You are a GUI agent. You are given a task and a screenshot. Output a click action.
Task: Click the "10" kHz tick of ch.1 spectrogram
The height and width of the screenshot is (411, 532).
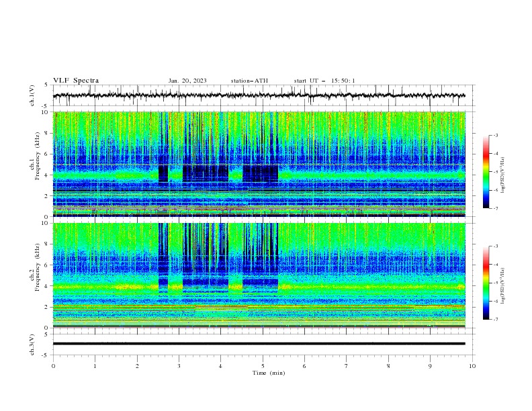tap(45, 112)
